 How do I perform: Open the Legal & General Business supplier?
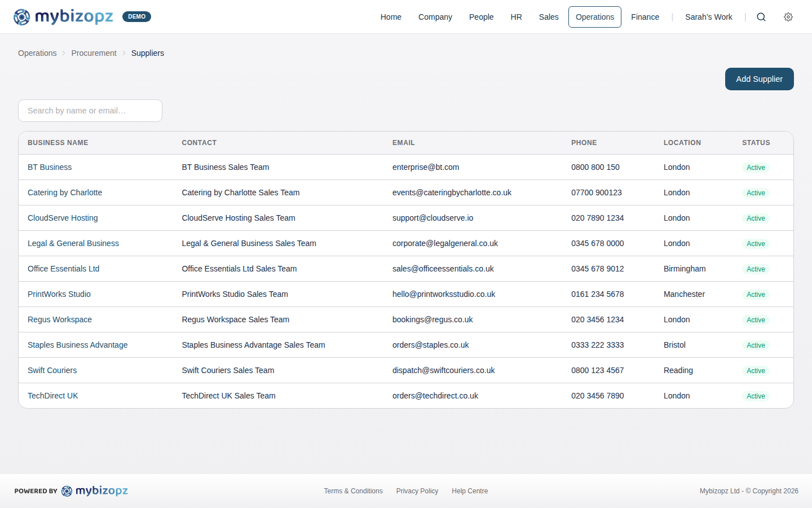click(x=73, y=243)
